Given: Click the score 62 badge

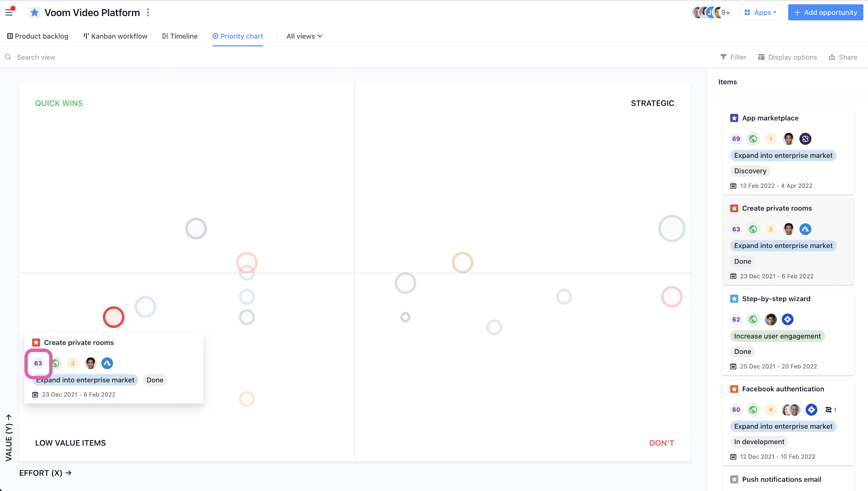Looking at the screenshot, I should point(736,319).
